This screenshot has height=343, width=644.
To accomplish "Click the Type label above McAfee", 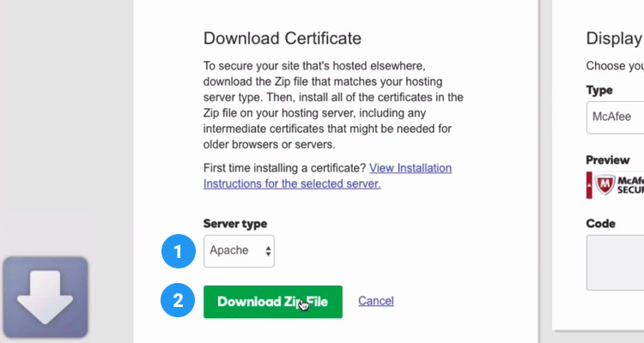I will pos(599,90).
